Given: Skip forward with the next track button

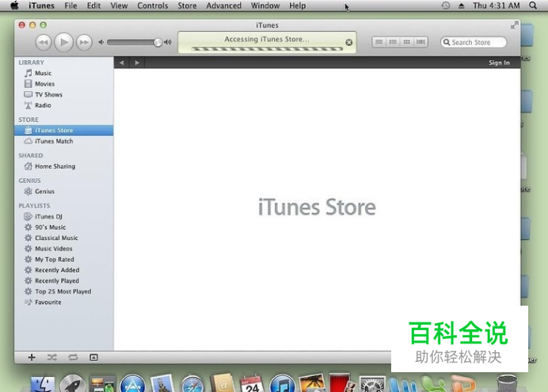Looking at the screenshot, I should click(84, 42).
